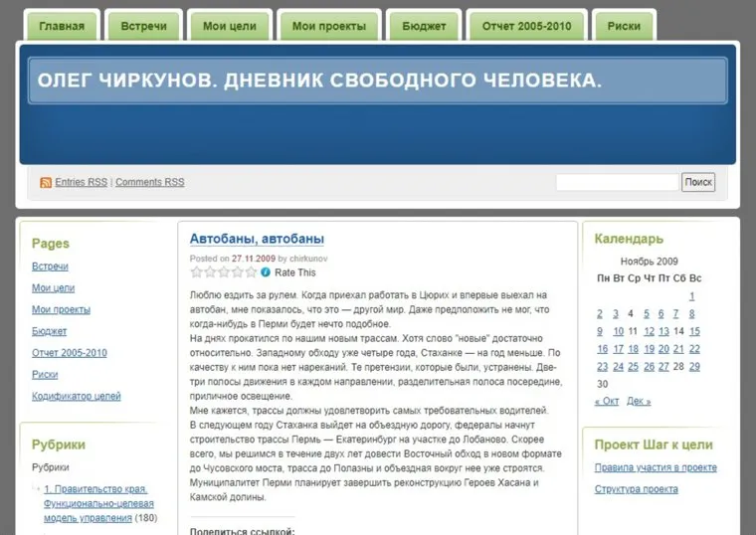Viewport: 756px width, 535px height.
Task: Click the blue info icon beside Rate This
Action: click(266, 272)
